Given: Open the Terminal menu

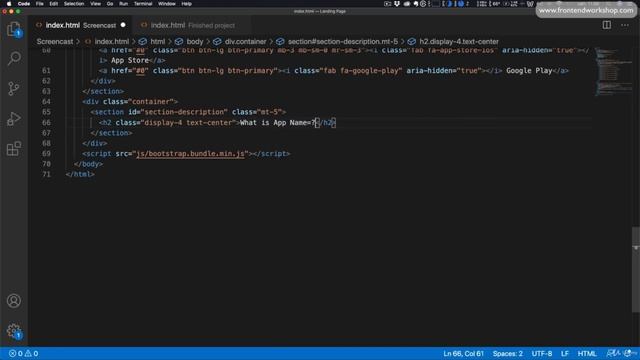Looking at the screenshot, I should point(143,4).
